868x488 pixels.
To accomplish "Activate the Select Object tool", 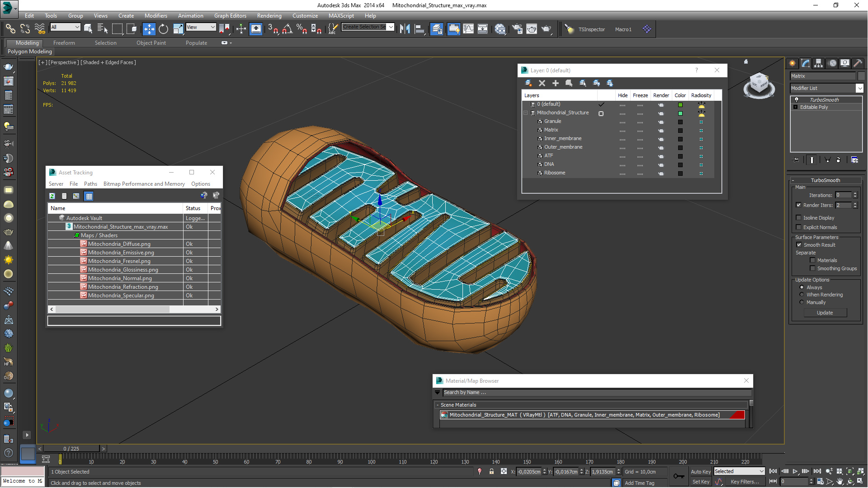I will (88, 29).
